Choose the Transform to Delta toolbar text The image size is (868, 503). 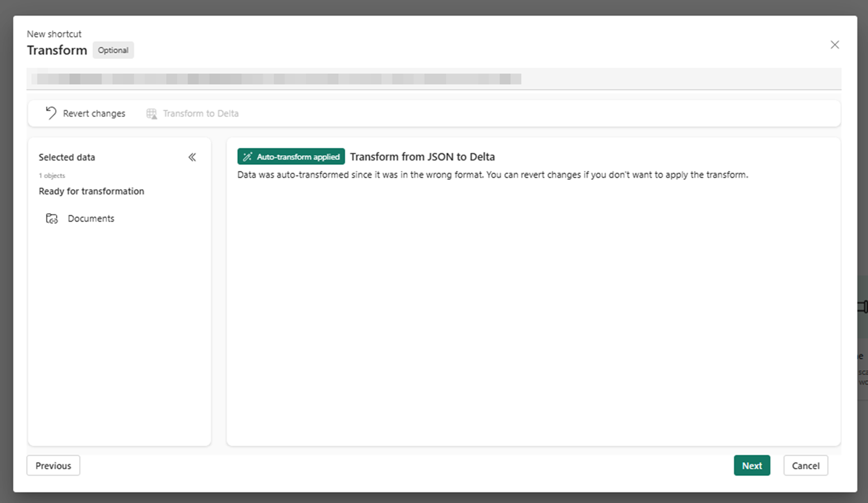tap(200, 114)
